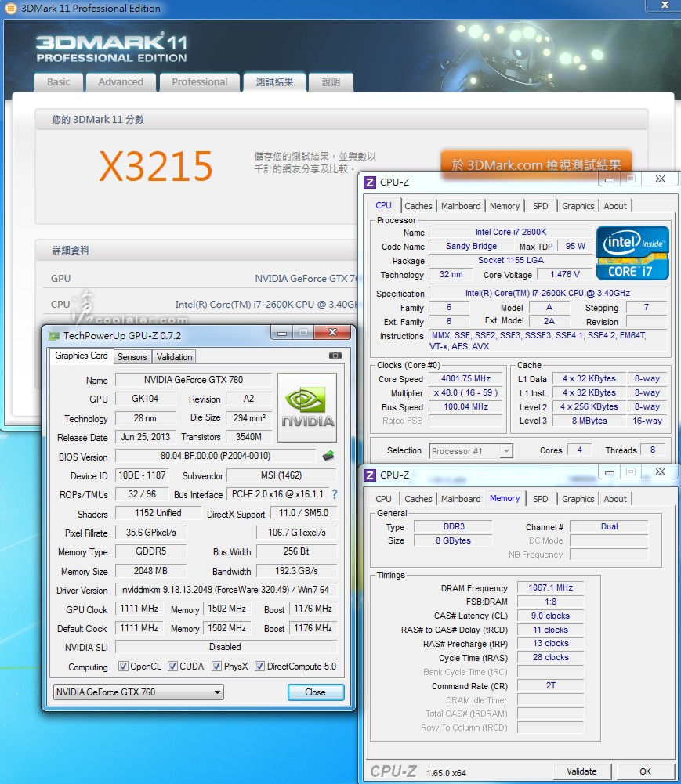Screen dimensions: 681x784
Task: Click the 3DMark score X3215
Action: coord(156,166)
